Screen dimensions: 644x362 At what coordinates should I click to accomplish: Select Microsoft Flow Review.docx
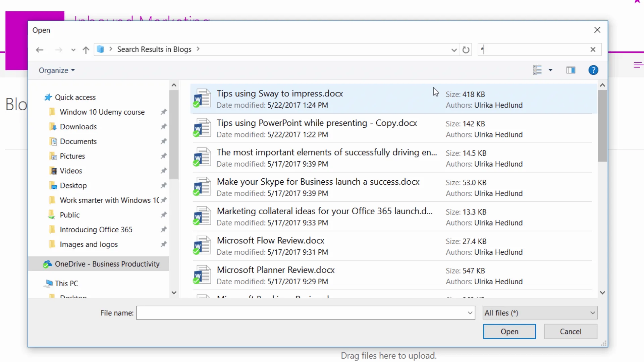click(393, 246)
